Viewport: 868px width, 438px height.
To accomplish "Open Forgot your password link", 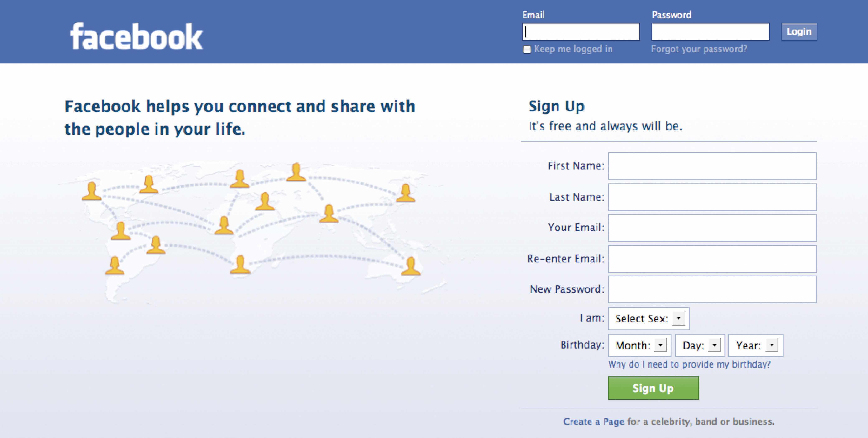I will pyautogui.click(x=699, y=49).
